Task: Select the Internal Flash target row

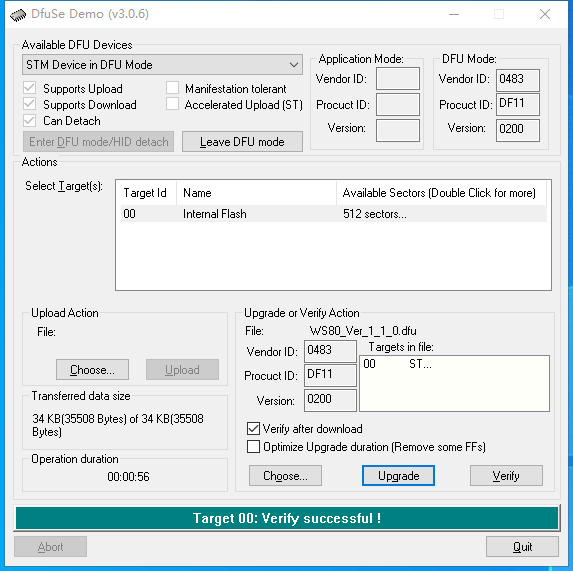Action: (334, 214)
